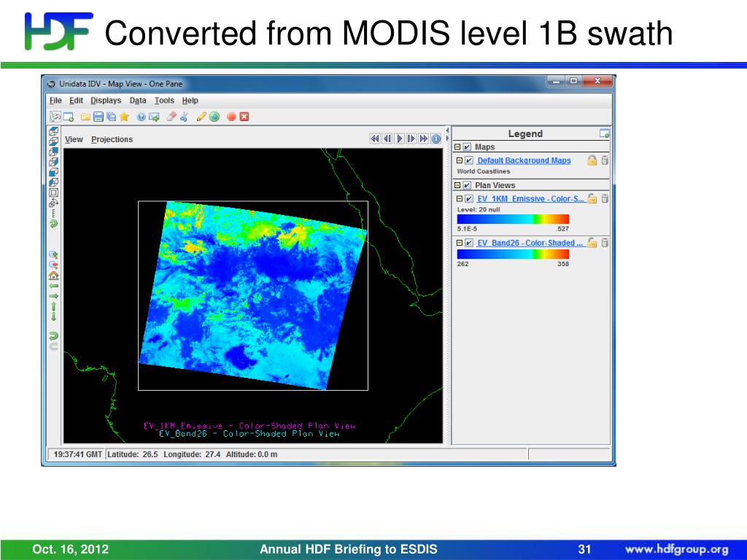Viewport: 747px width, 560px height.
Task: Click the eraser icon in the toolbar
Action: (x=171, y=117)
